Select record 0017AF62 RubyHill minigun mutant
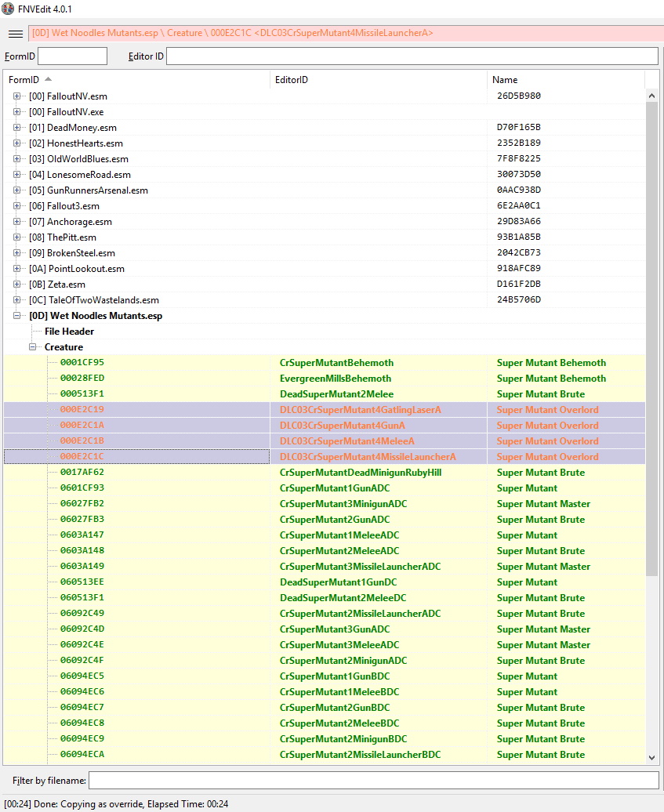 [x=325, y=473]
